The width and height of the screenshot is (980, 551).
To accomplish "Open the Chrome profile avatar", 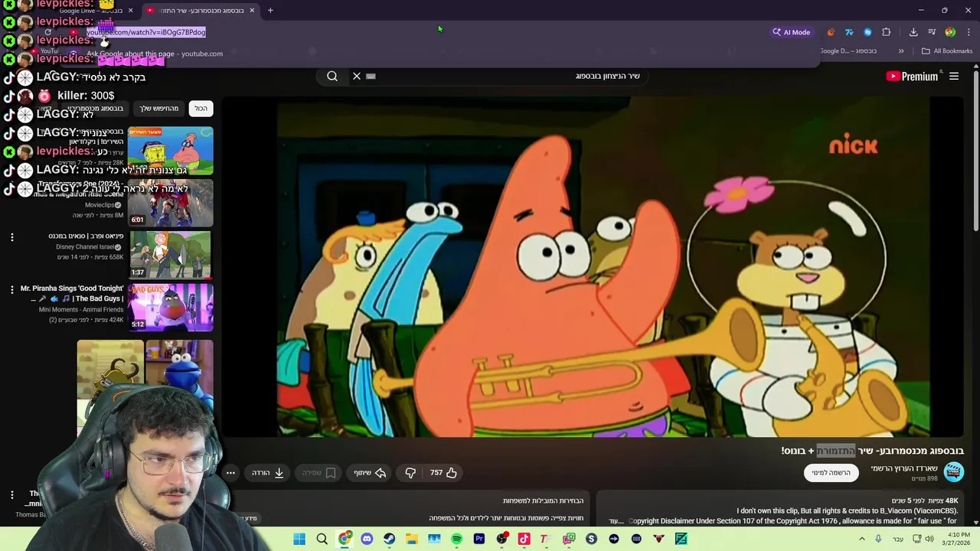I will (950, 32).
